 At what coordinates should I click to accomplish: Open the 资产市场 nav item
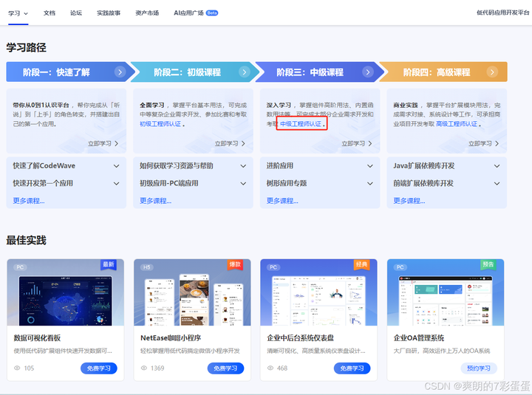pos(147,13)
